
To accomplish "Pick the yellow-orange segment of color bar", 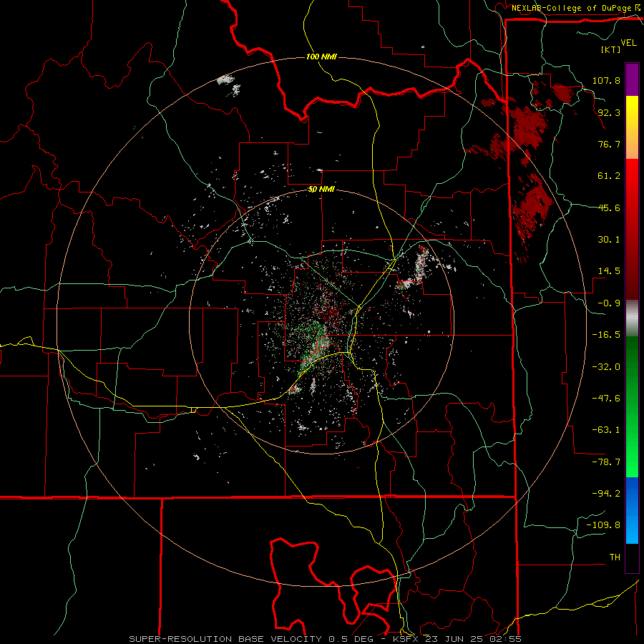I will (632, 127).
